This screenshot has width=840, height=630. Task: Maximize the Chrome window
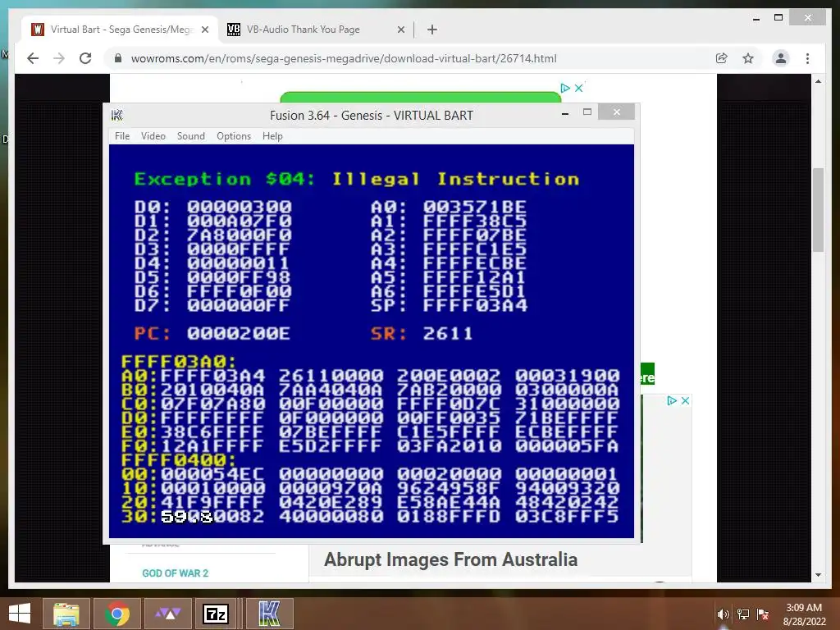point(778,18)
